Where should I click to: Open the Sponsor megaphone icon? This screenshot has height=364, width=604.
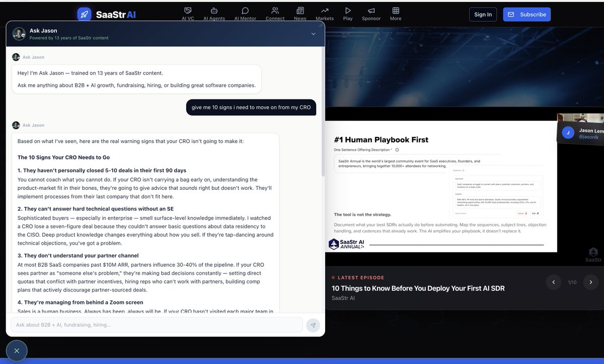tap(371, 11)
